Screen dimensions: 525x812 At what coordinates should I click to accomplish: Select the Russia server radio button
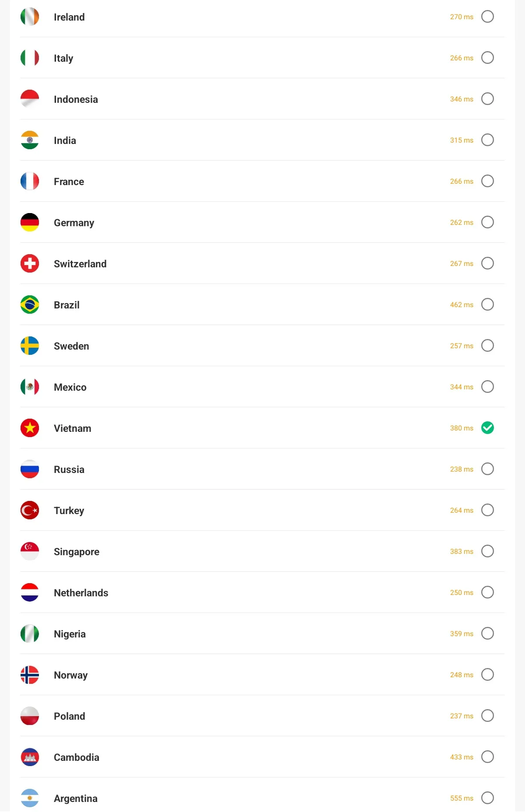[x=487, y=469]
